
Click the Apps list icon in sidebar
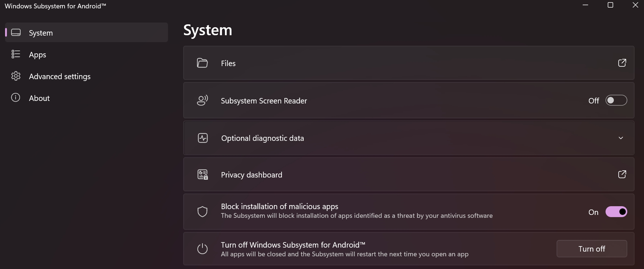[16, 54]
